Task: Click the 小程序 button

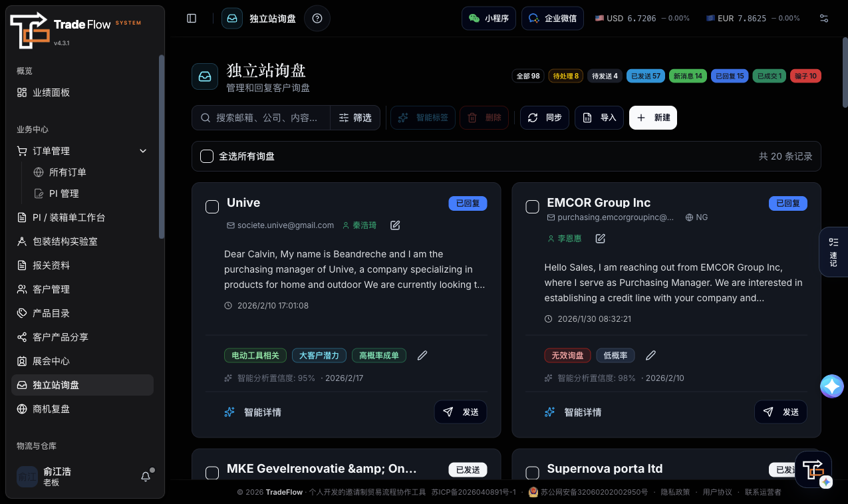Action: point(489,19)
